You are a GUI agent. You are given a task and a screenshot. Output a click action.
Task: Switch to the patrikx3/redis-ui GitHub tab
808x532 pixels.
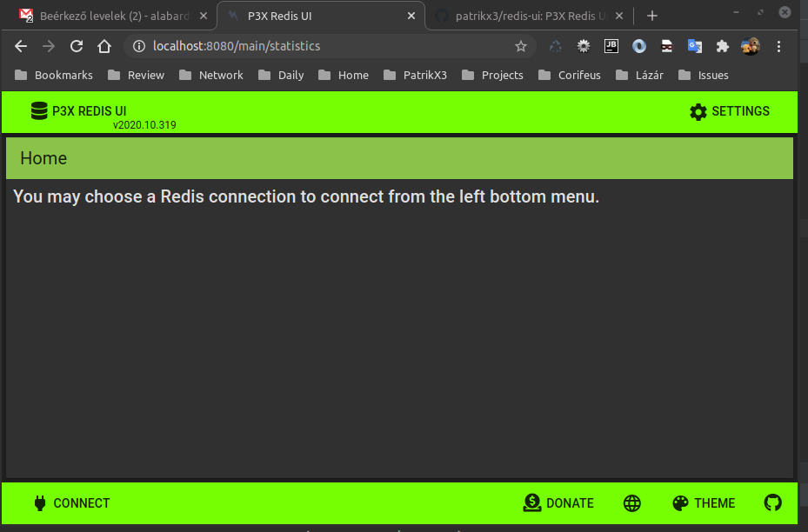pos(530,16)
